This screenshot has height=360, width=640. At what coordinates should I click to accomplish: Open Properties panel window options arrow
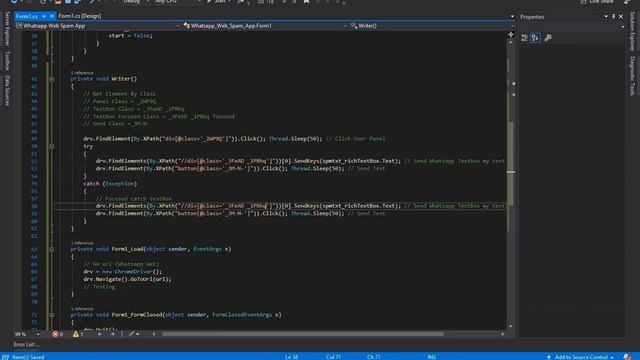pos(606,17)
